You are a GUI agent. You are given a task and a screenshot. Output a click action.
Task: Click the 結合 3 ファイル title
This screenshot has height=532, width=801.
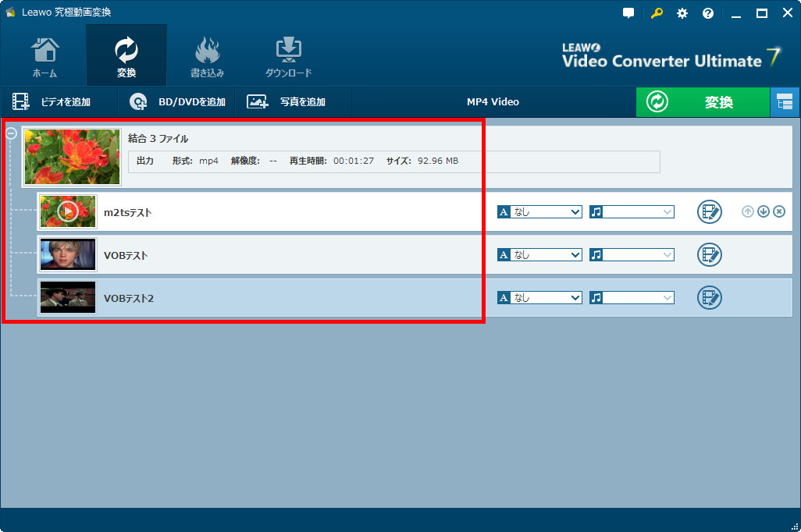158,139
